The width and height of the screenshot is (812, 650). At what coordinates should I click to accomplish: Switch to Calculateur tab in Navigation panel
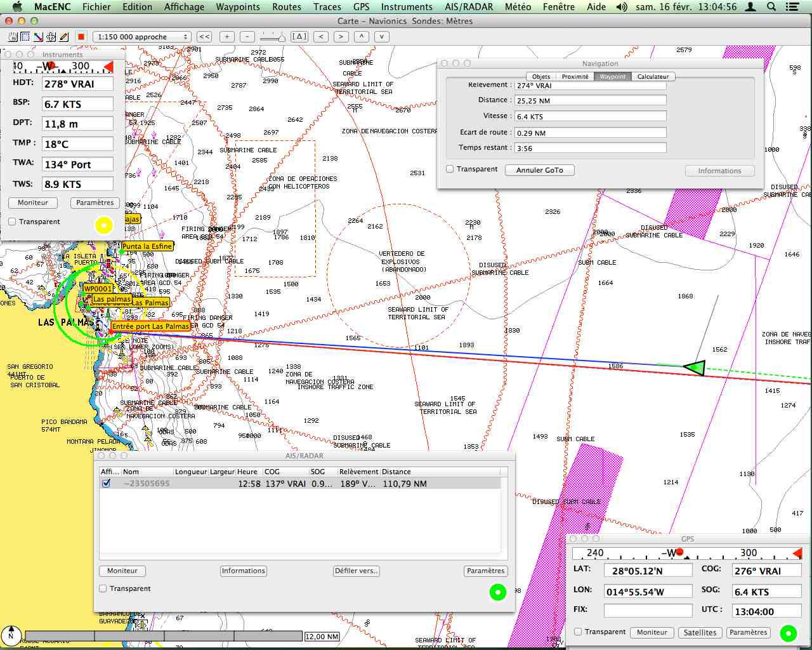coord(653,77)
